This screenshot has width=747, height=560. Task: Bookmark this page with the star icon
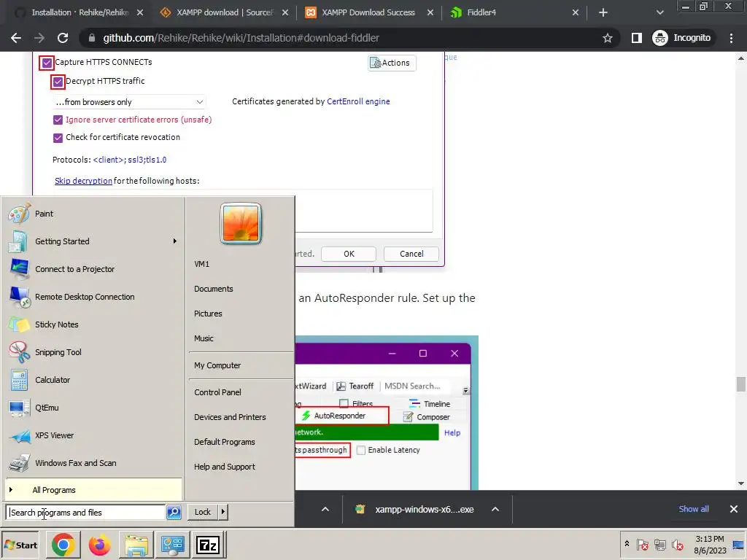point(608,38)
